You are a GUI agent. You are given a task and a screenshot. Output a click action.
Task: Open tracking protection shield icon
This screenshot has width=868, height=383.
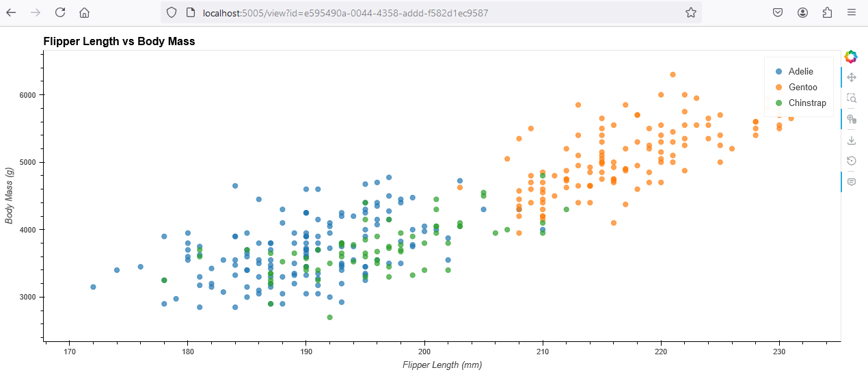coord(172,12)
